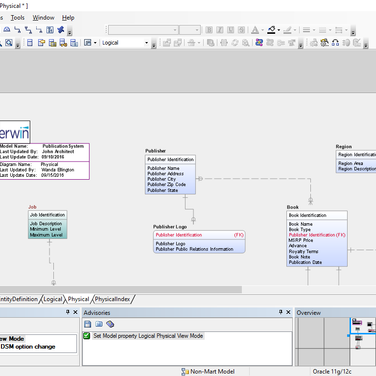Viewport: 376px width, 376px height.
Task: Click the headphones-shaped toolbar icon
Action: point(335,43)
